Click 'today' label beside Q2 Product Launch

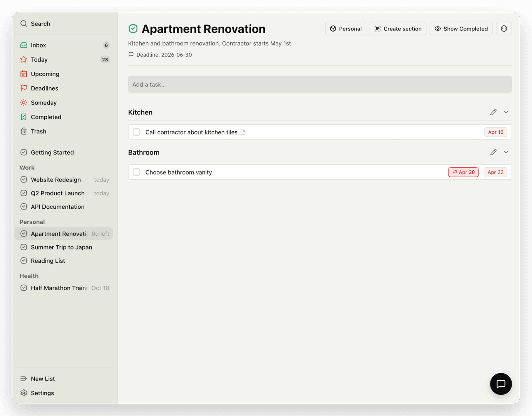(102, 193)
